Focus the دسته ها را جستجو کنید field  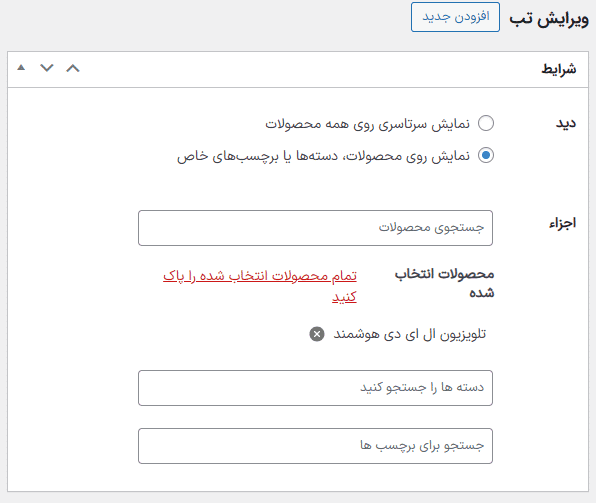[315, 388]
